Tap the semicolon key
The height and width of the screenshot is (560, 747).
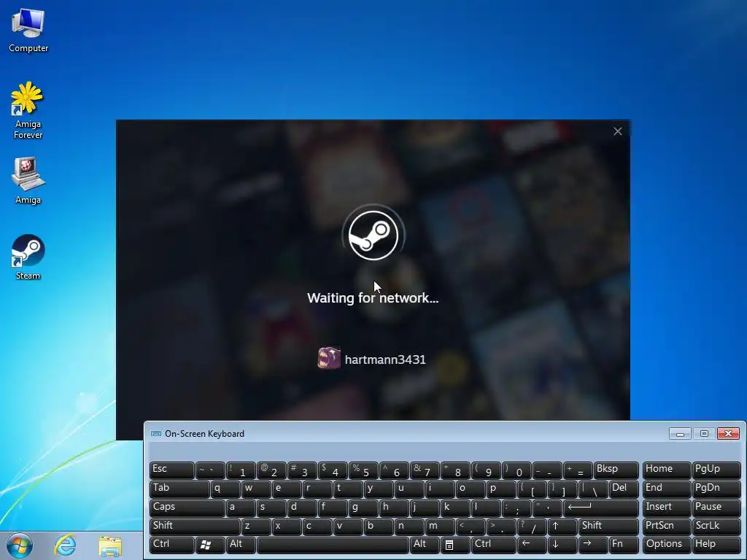516,508
